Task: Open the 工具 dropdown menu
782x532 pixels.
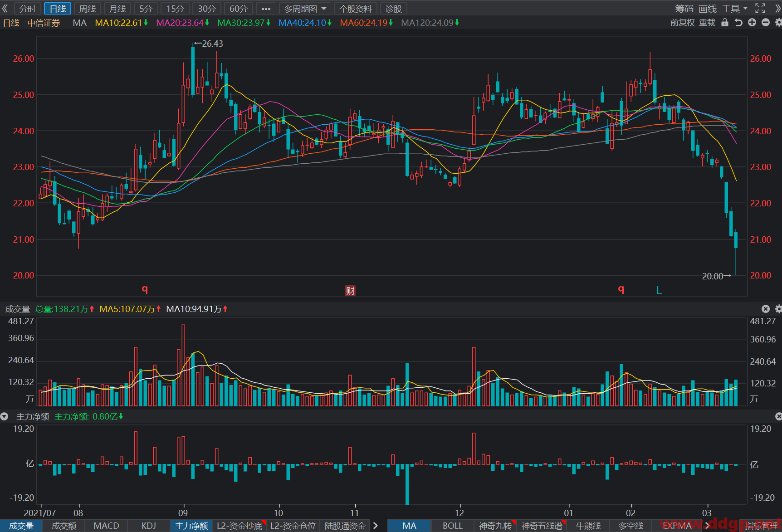Action: tap(735, 9)
